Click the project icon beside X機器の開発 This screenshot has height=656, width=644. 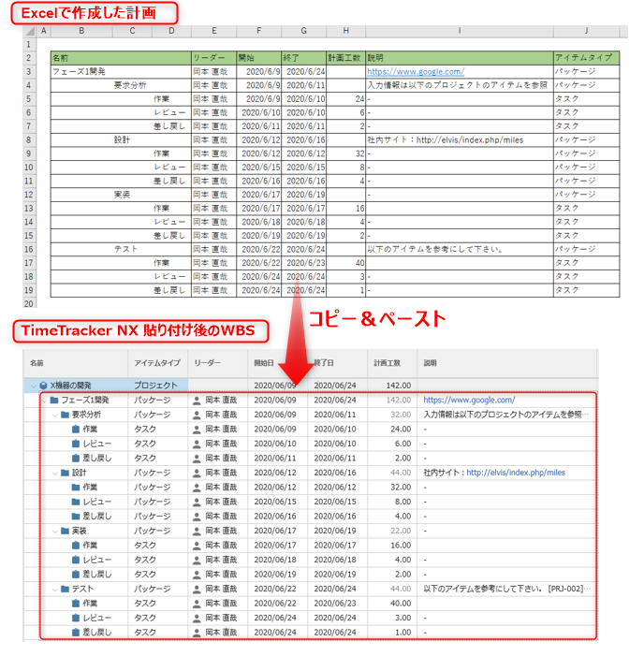pos(43,386)
